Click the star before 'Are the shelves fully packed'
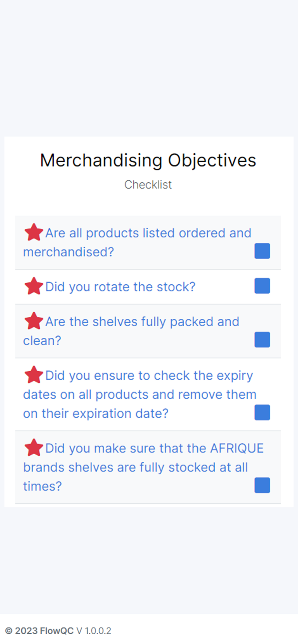 [x=34, y=321]
